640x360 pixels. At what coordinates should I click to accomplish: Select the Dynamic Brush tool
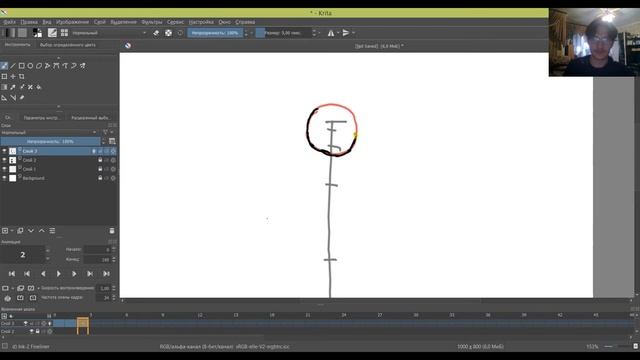click(74, 66)
